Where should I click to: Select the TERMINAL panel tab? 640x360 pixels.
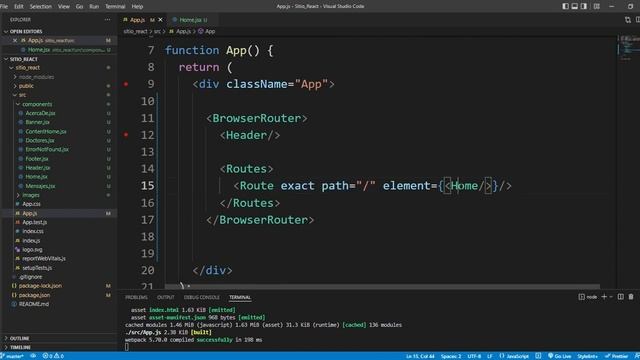tap(240, 298)
